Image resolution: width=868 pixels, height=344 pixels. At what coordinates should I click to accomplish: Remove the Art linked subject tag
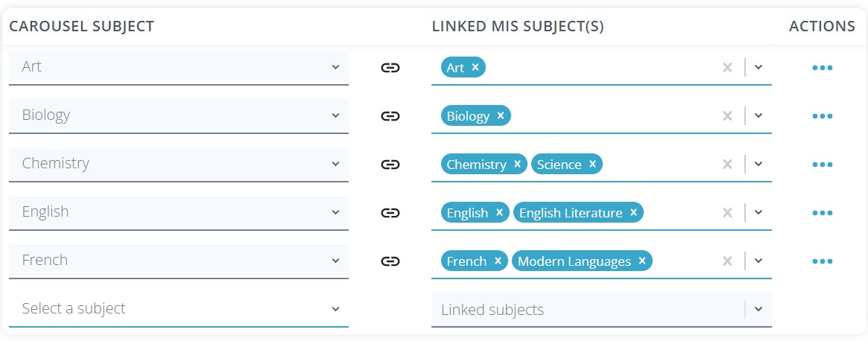(x=475, y=68)
